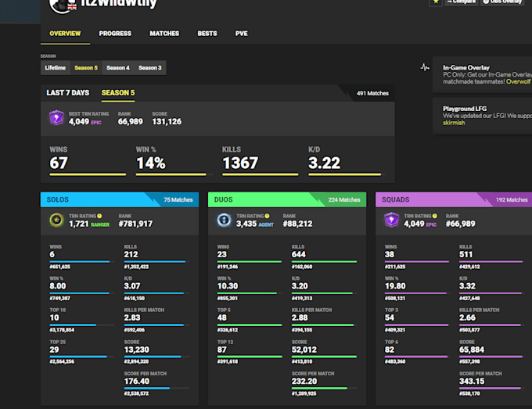Click the yellow bar under Wins 67

point(88,174)
